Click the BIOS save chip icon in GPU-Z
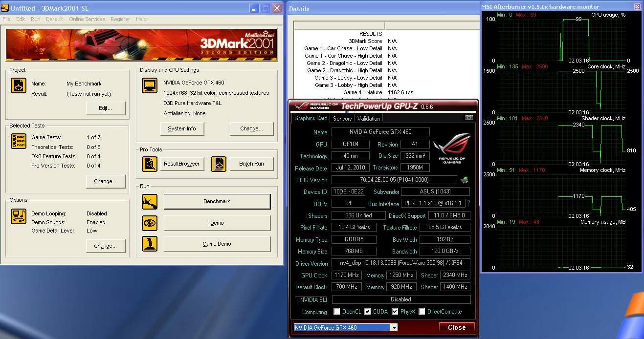Image resolution: width=644 pixels, height=339 pixels. point(464,180)
